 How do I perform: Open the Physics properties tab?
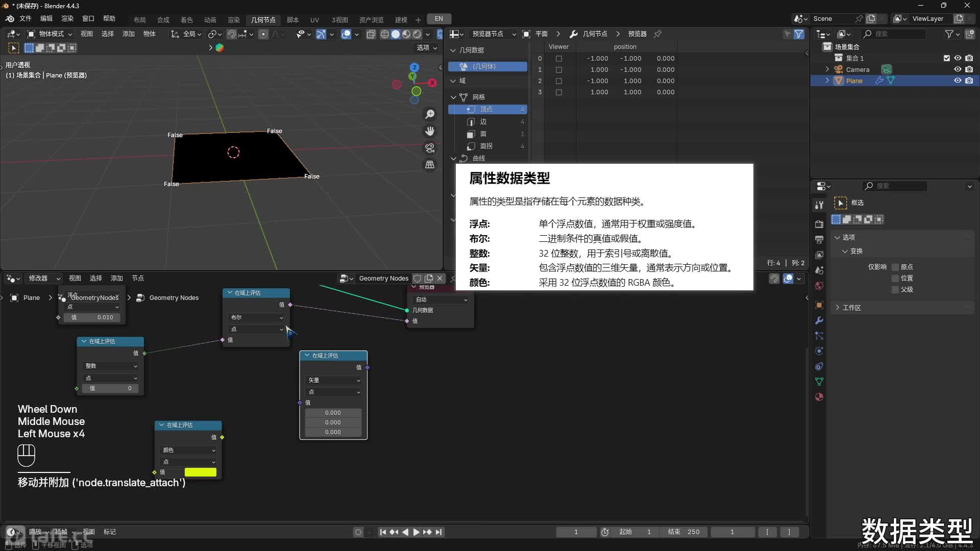[x=819, y=351]
